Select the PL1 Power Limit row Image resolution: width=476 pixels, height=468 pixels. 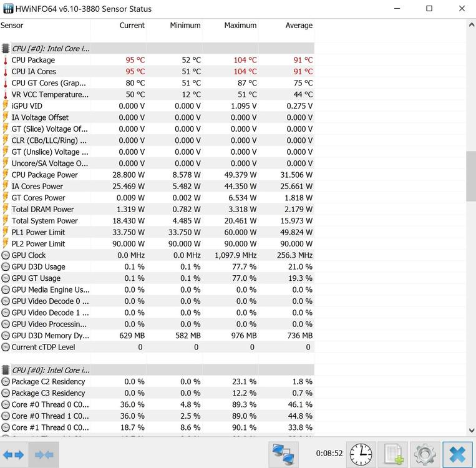point(38,232)
